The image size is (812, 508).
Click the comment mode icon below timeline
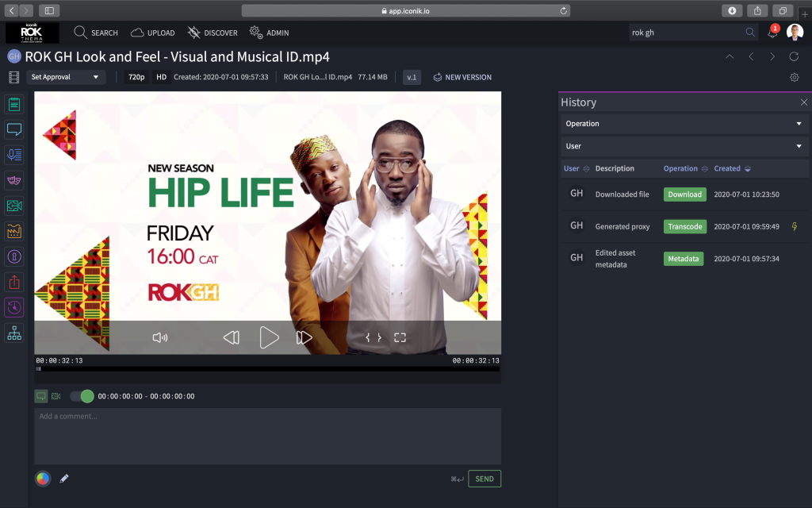point(41,396)
